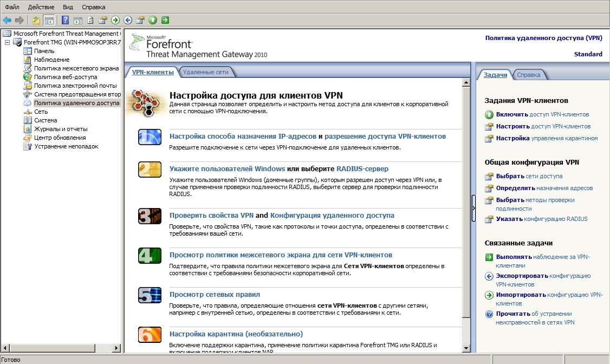
Task: Collapse the task pane with the splitter handle
Action: 473,208
